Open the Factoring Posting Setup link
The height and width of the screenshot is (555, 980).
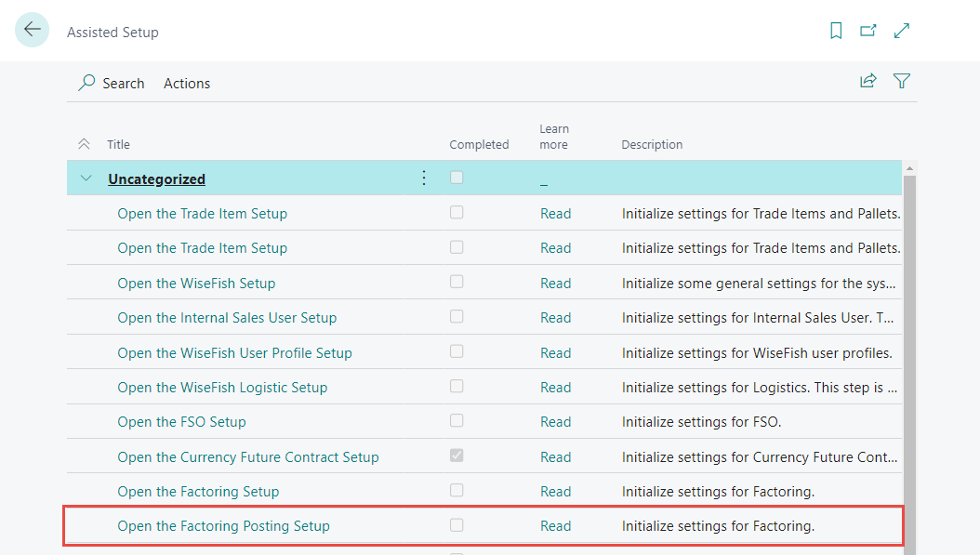[223, 526]
